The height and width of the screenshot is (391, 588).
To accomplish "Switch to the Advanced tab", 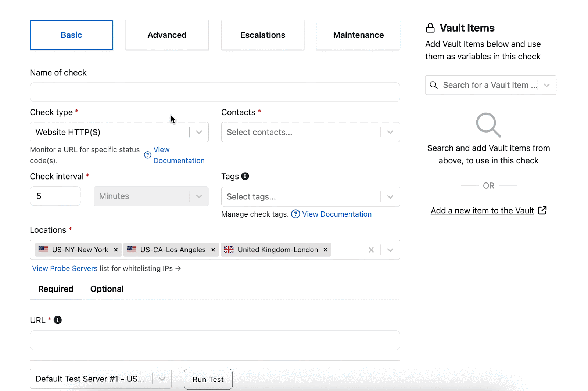I will pos(167,35).
